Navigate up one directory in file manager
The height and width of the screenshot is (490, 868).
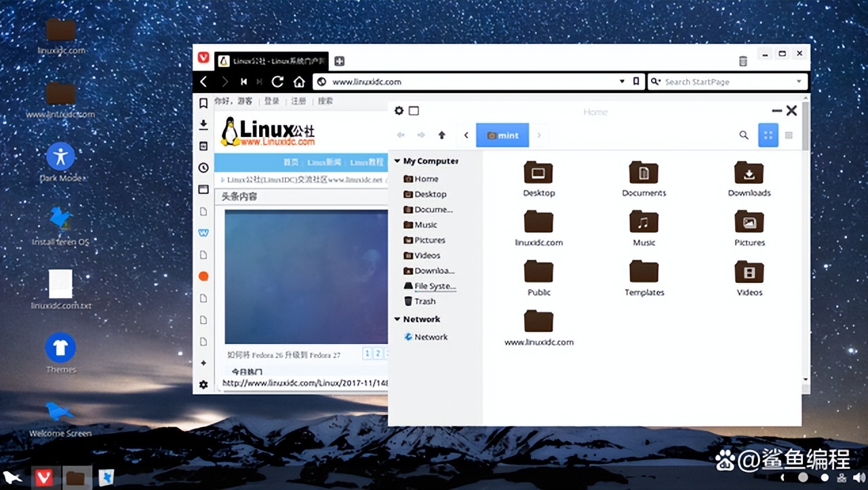click(x=441, y=135)
